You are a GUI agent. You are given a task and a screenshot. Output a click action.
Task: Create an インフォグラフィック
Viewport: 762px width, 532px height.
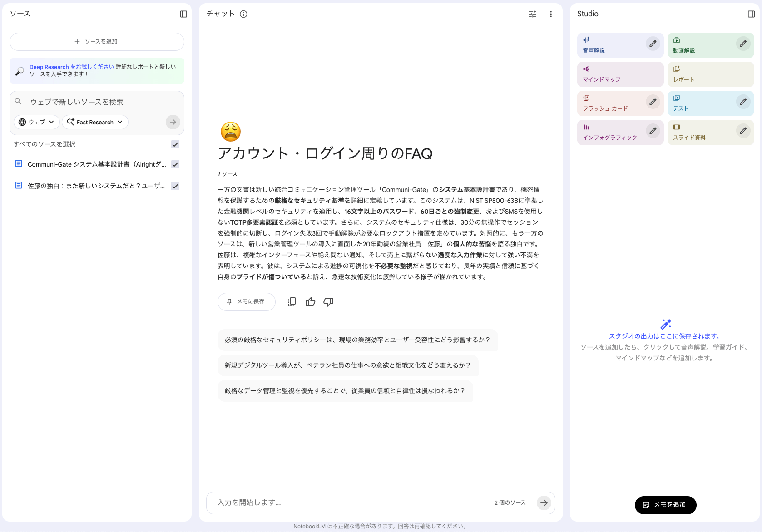(x=609, y=133)
